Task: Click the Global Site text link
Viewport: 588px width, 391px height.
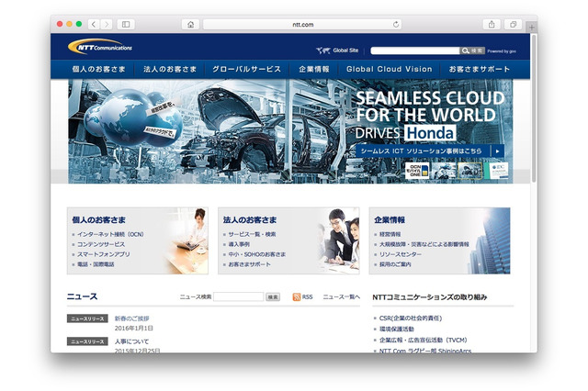Action: 345,50
